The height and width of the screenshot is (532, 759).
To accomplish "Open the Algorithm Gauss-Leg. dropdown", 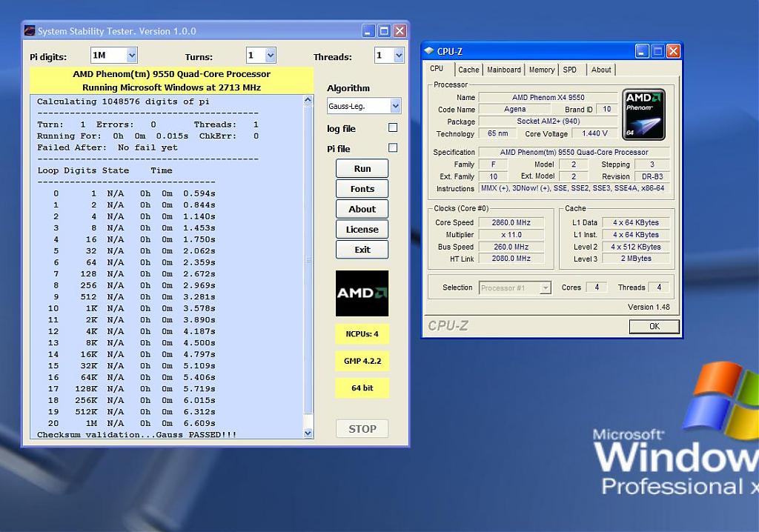I will point(394,106).
